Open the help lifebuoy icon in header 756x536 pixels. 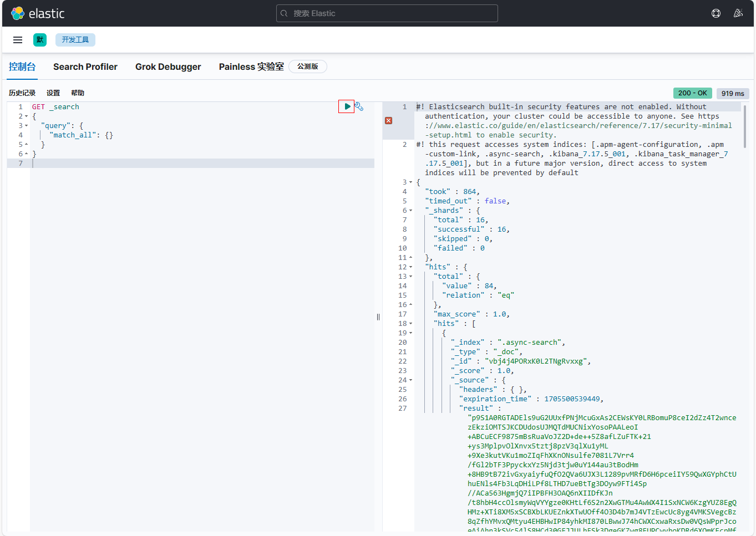(x=716, y=13)
